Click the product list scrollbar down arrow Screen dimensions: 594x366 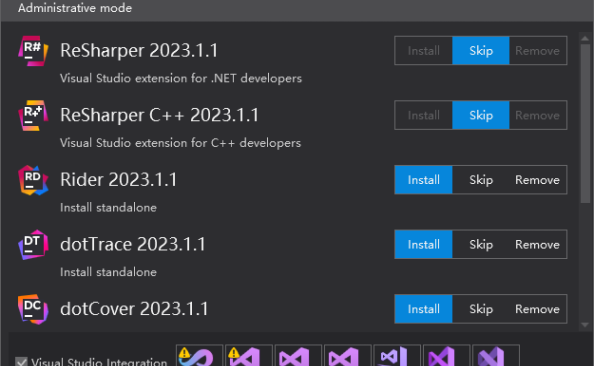(x=585, y=325)
